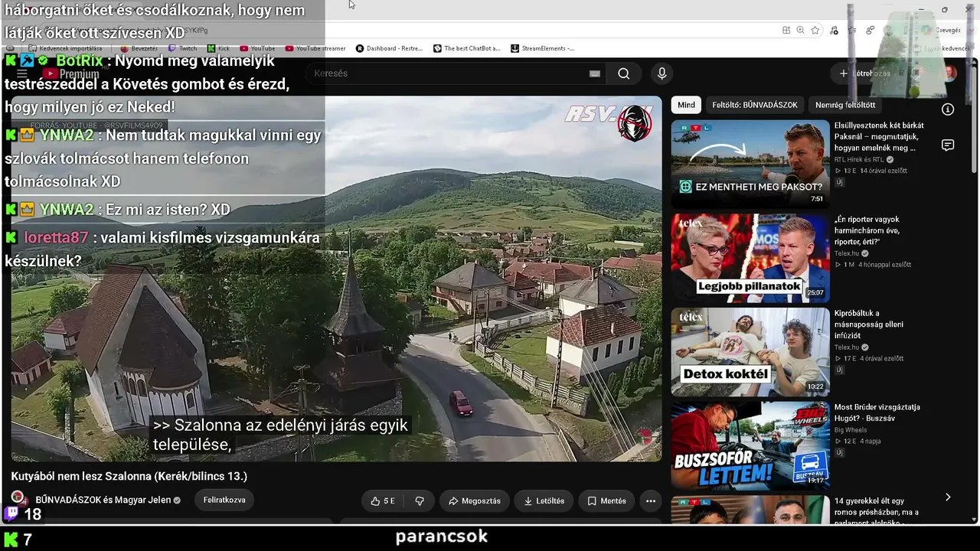Viewport: 980px width, 551px height.
Task: Share the video via Megosztás
Action: (475, 501)
